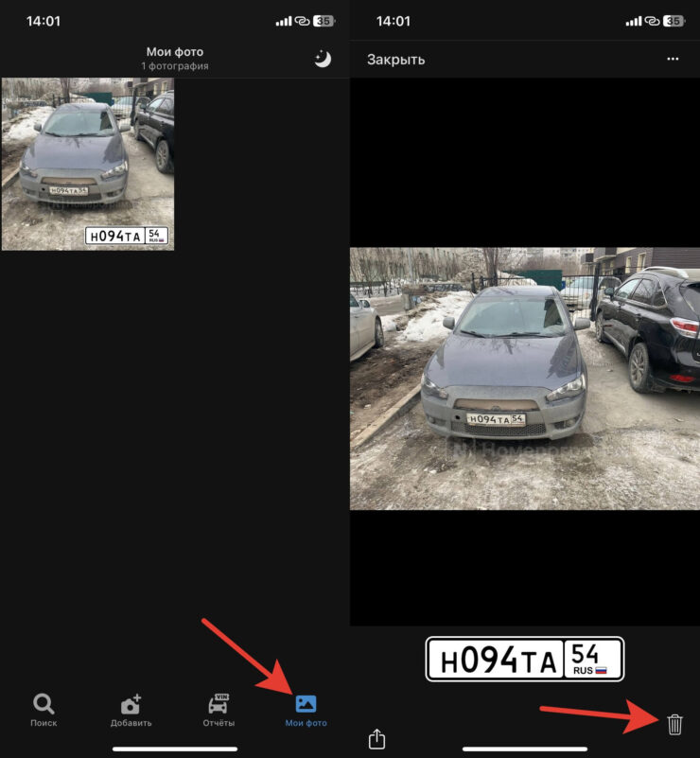Tap the full-size car photo in viewer
Viewport: 700px width, 758px height.
(524, 379)
